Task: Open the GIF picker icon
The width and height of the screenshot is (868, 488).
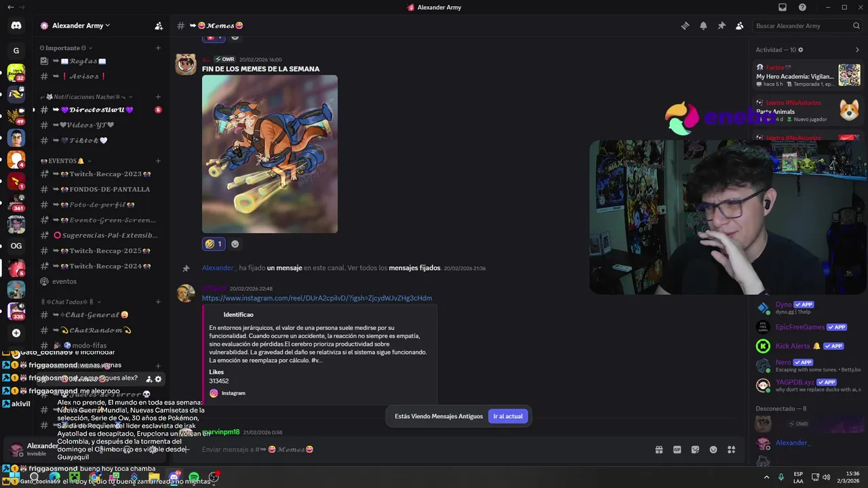Action: click(677, 449)
